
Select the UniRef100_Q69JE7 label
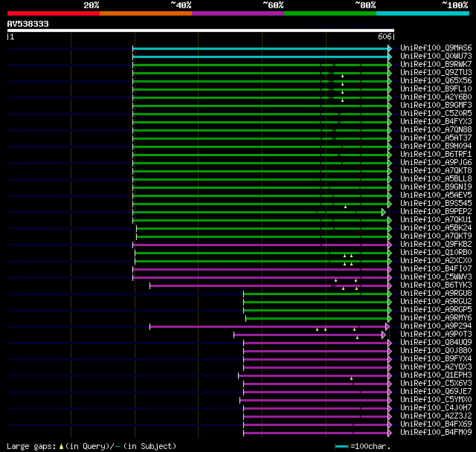(x=436, y=392)
